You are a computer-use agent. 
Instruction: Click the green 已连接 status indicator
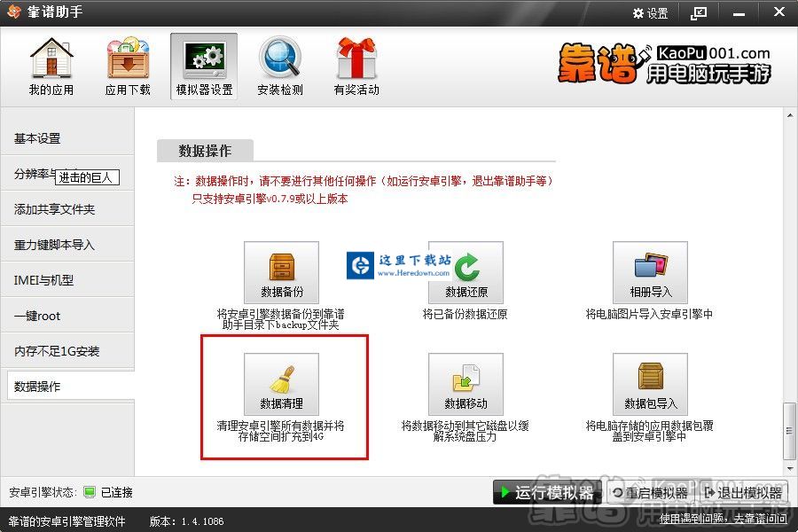click(x=90, y=492)
